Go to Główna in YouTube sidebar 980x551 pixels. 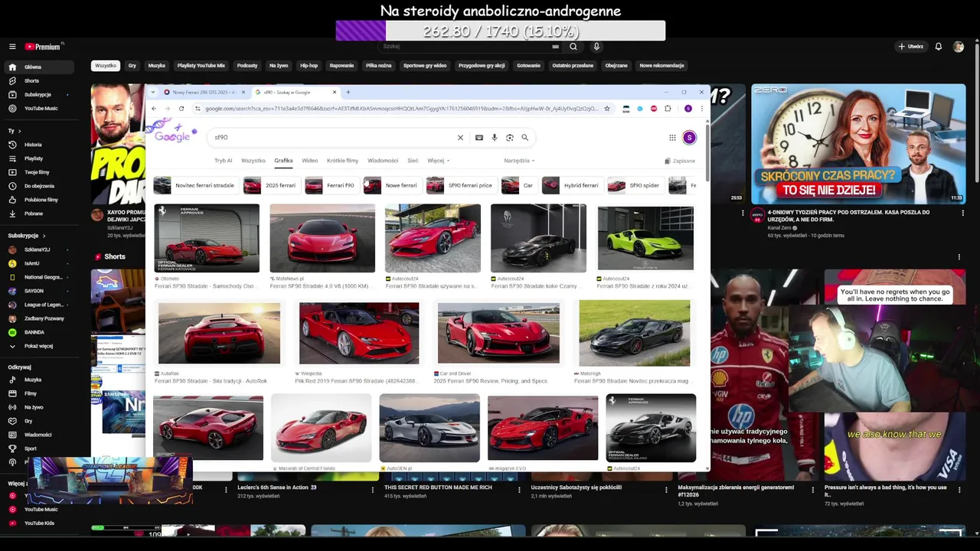[40, 67]
